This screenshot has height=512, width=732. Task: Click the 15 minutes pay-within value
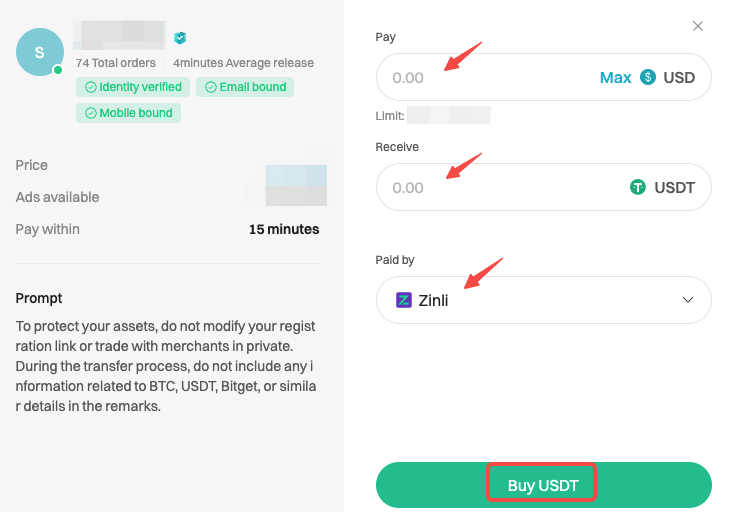284,229
